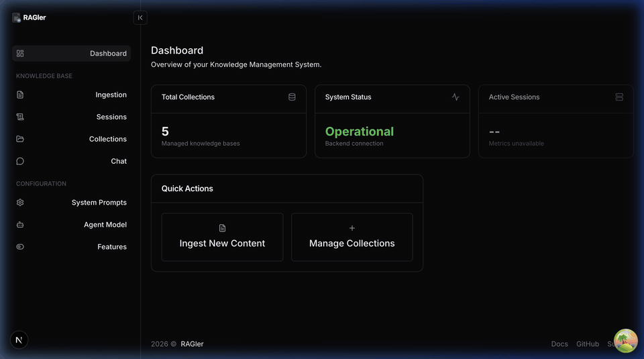Screen dimensions: 644x359
Task: Click the Chat bubble icon
Action: 20,162
